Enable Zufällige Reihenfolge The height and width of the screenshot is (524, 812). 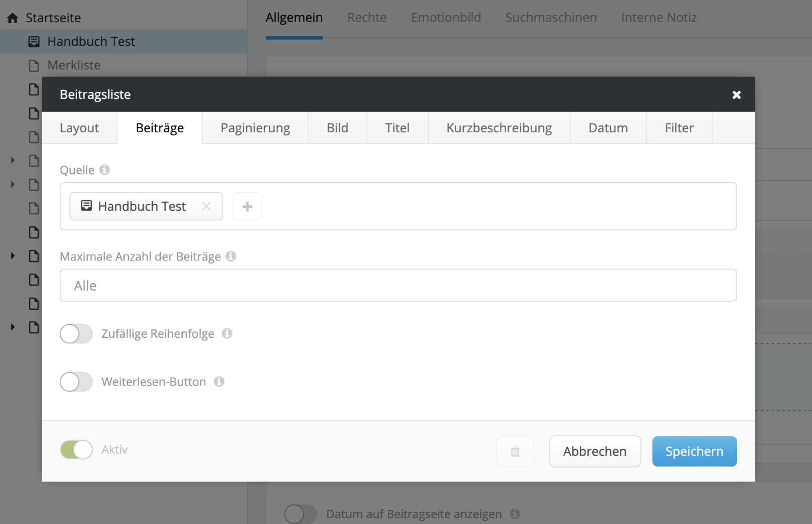[76, 334]
